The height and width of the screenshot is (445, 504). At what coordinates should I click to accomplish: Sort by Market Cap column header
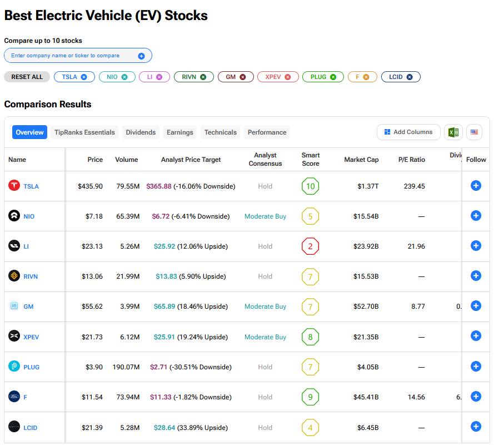point(361,160)
